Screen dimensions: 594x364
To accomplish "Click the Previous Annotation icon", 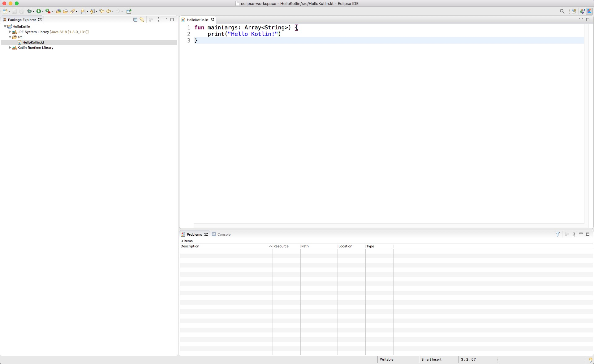I will (x=92, y=11).
